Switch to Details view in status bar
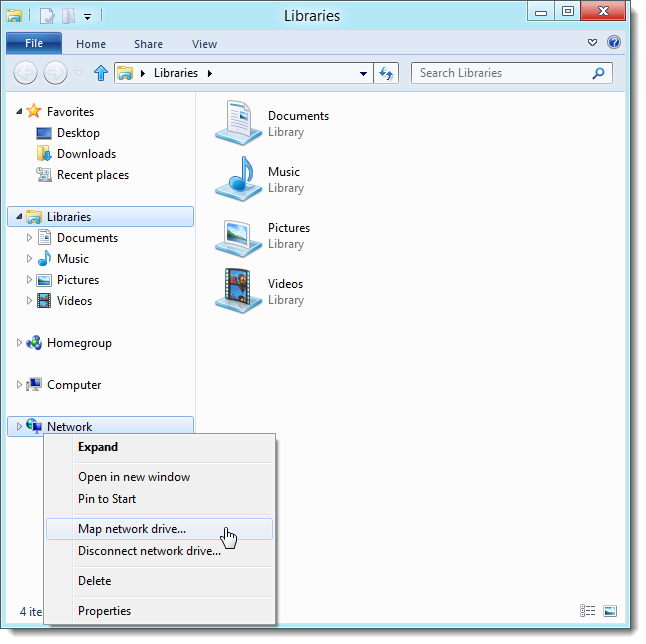This screenshot has width=646, height=644. pos(587,611)
